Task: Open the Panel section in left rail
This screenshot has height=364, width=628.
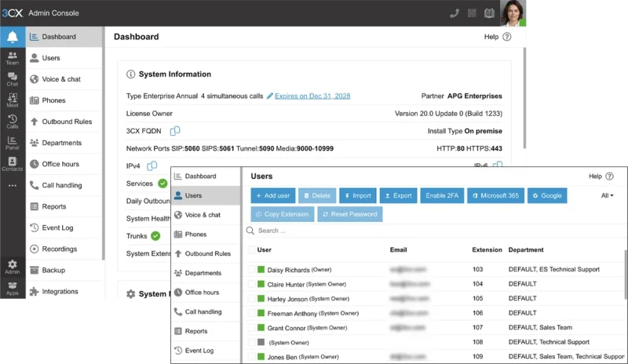Action: click(13, 143)
